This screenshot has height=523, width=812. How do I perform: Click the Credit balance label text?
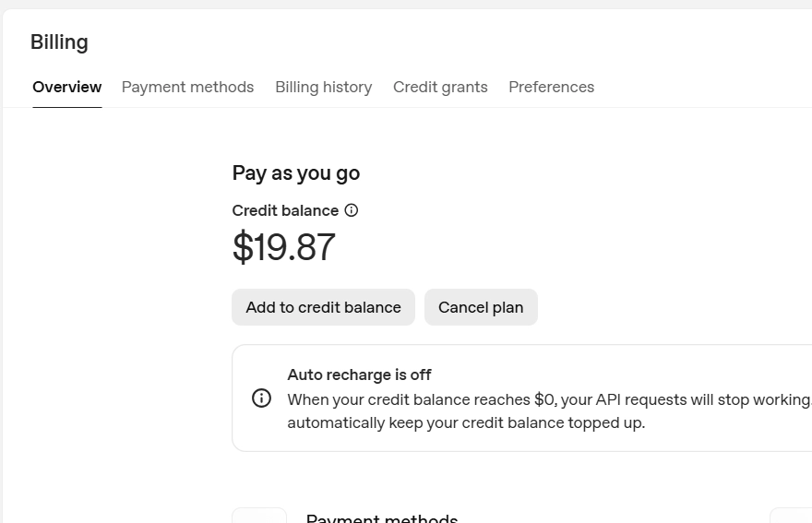tap(285, 210)
